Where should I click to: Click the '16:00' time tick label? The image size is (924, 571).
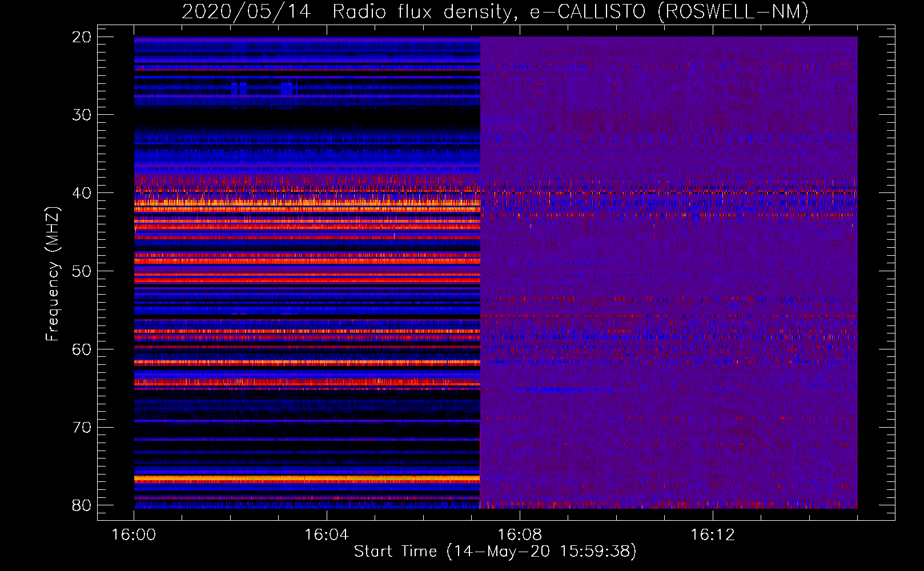coord(134,535)
